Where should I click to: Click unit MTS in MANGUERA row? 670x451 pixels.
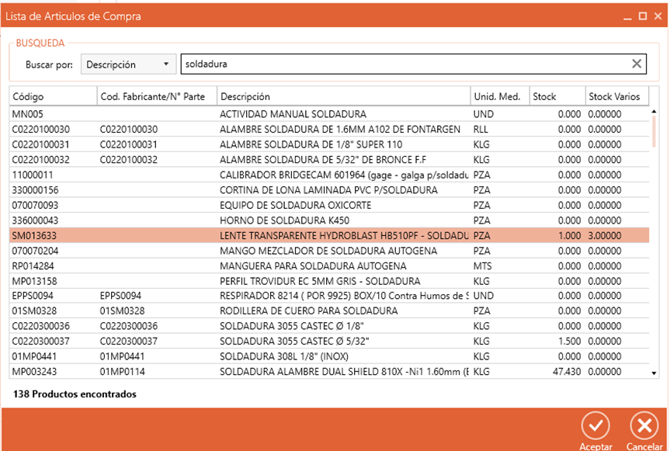coord(482,266)
